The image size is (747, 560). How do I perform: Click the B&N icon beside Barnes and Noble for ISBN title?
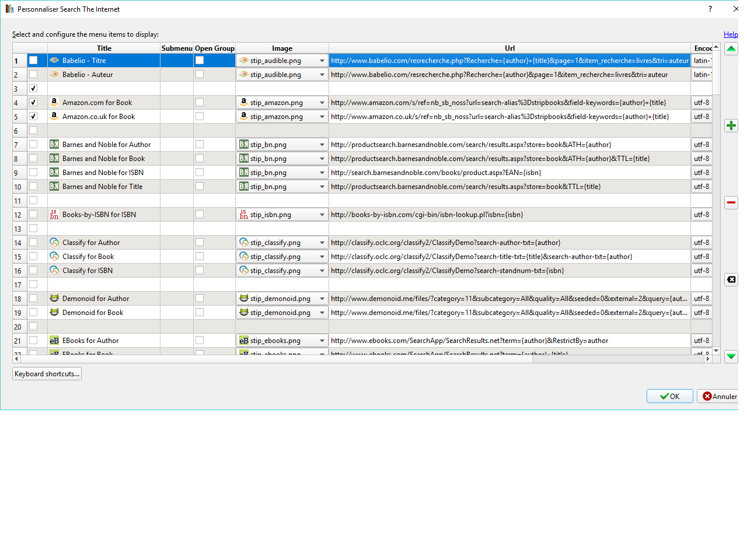[x=54, y=172]
